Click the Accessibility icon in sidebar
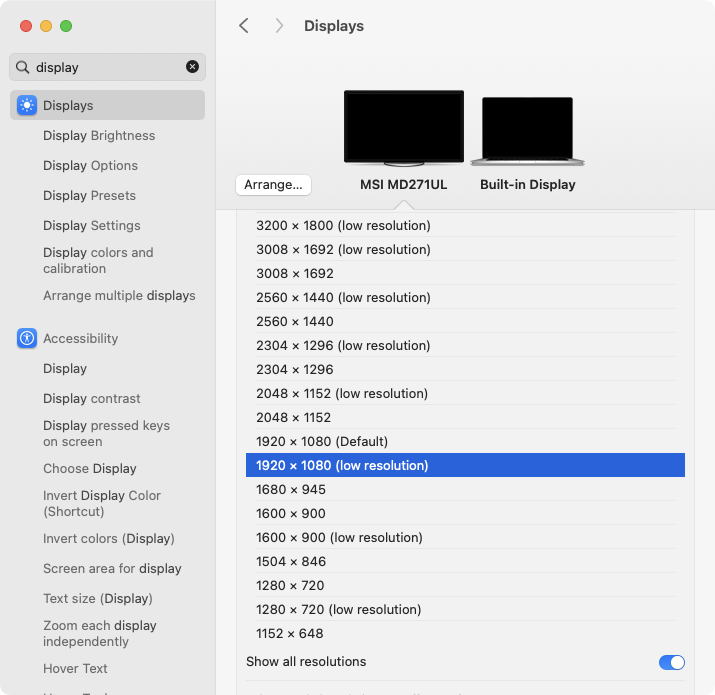The height and width of the screenshot is (695, 715). coord(27,338)
